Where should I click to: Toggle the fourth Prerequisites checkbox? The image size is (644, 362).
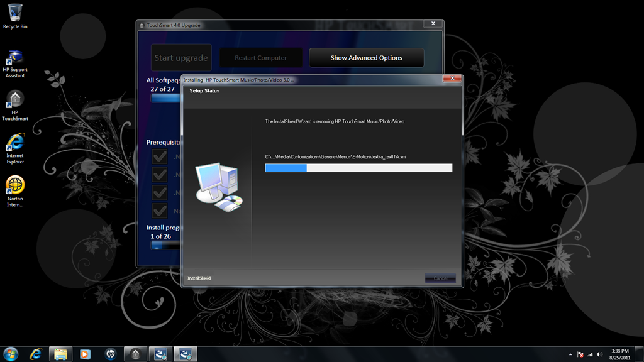coord(159,211)
